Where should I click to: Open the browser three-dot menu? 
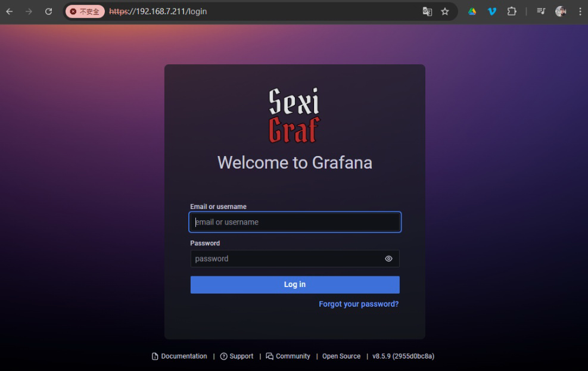(x=580, y=12)
